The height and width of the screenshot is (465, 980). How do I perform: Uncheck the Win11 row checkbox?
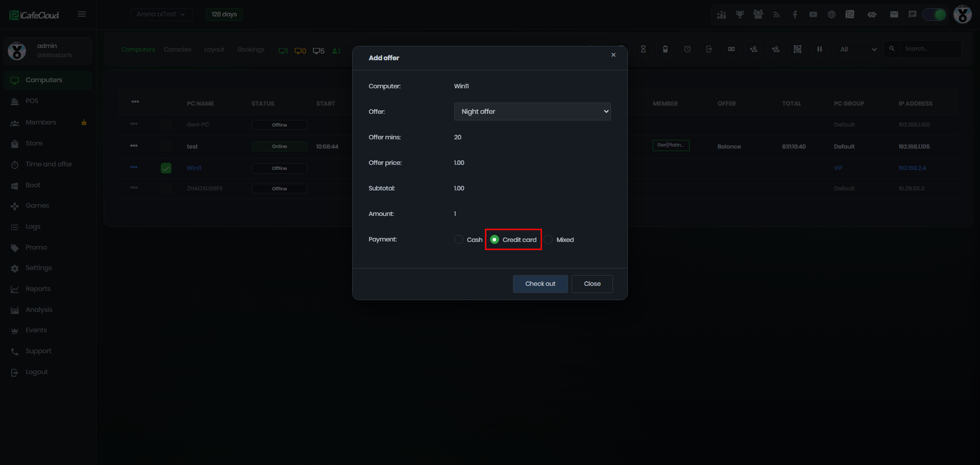[166, 168]
